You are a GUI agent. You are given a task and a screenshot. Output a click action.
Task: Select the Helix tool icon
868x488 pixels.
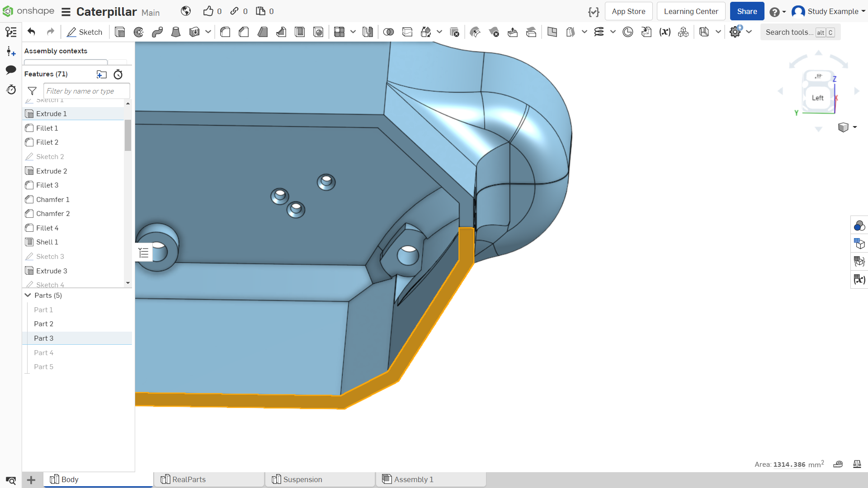click(x=599, y=32)
